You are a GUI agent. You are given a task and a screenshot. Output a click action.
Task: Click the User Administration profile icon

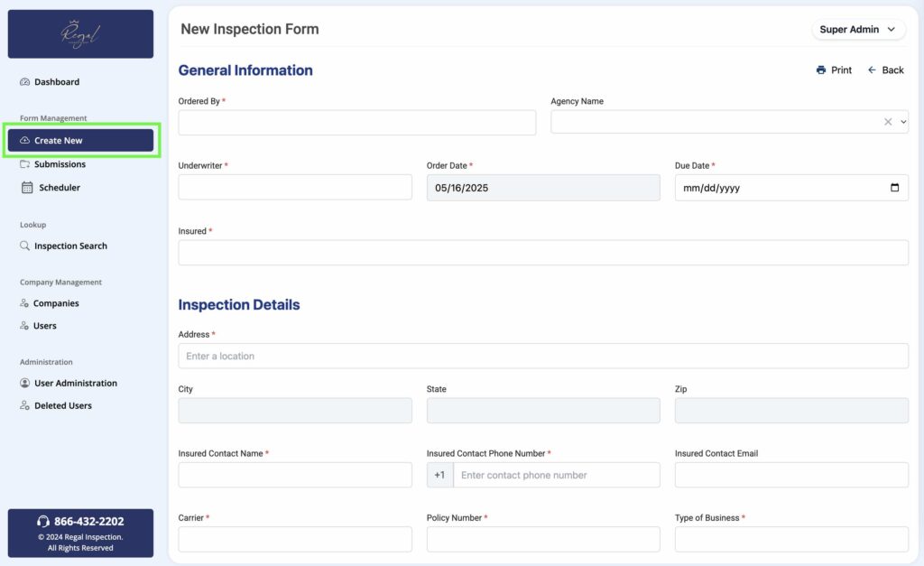pos(24,383)
